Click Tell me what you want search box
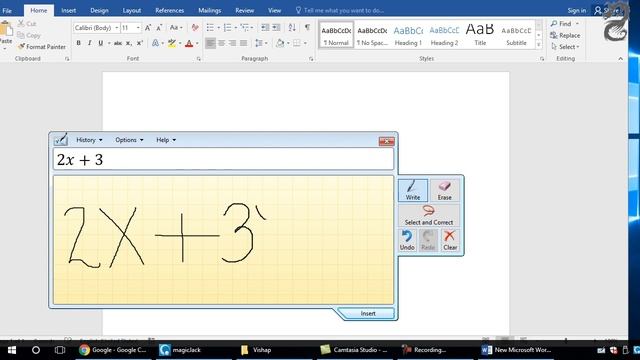Screen dimensions: 640x360 point(340,11)
